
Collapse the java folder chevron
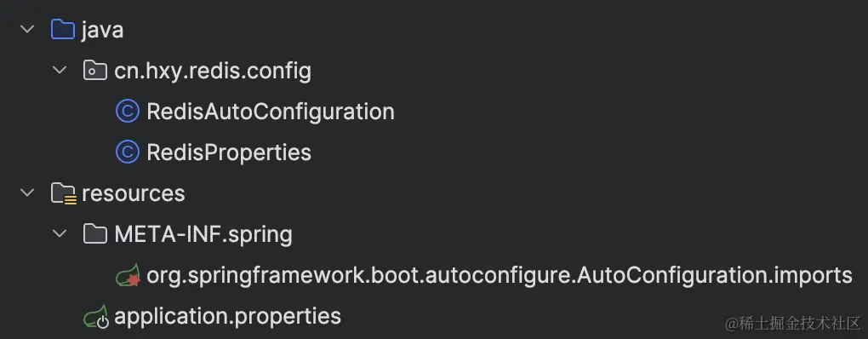click(x=26, y=29)
